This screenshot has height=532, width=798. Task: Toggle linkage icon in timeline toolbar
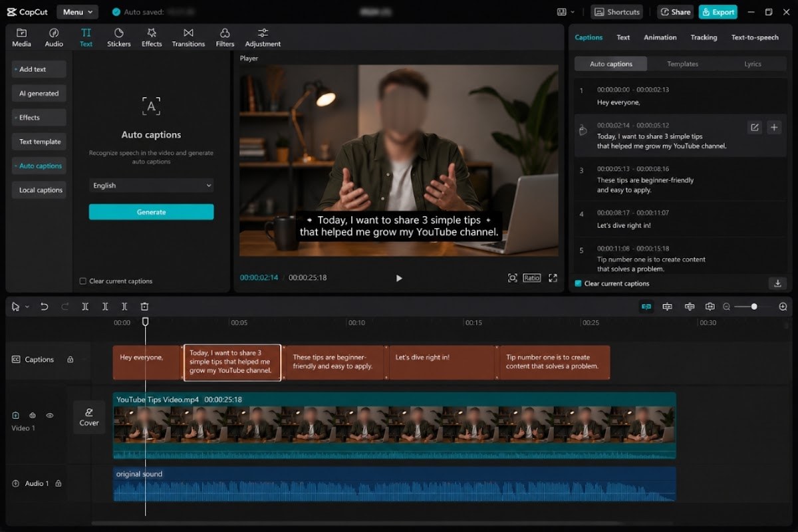pyautogui.click(x=689, y=307)
